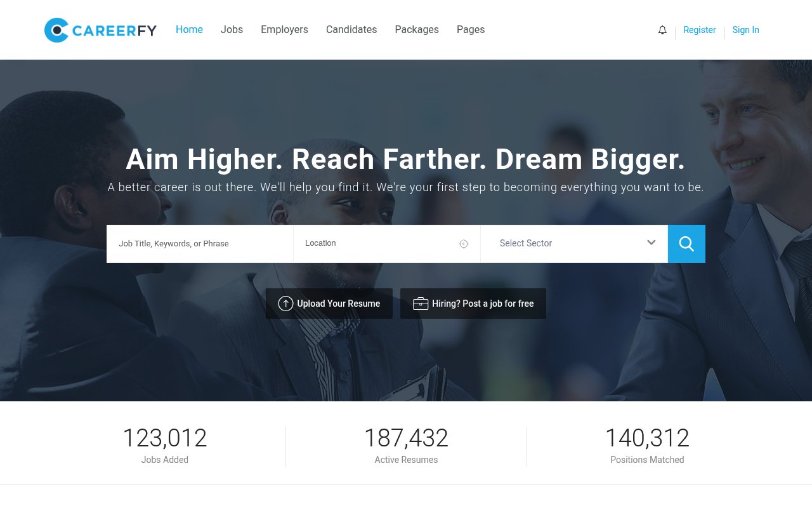812x508 pixels.
Task: Click the 123,012 Jobs Added figure
Action: (x=165, y=439)
